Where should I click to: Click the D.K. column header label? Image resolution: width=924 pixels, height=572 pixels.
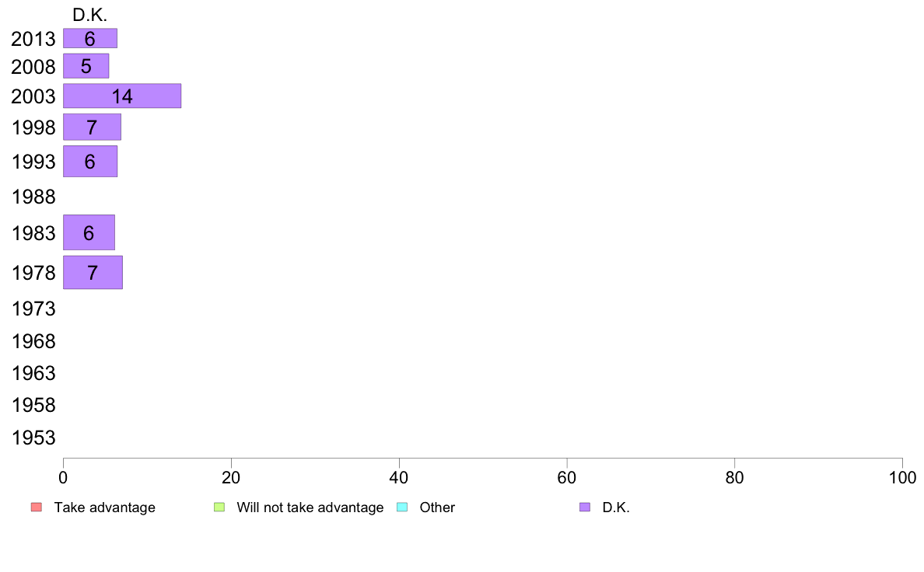89,15
